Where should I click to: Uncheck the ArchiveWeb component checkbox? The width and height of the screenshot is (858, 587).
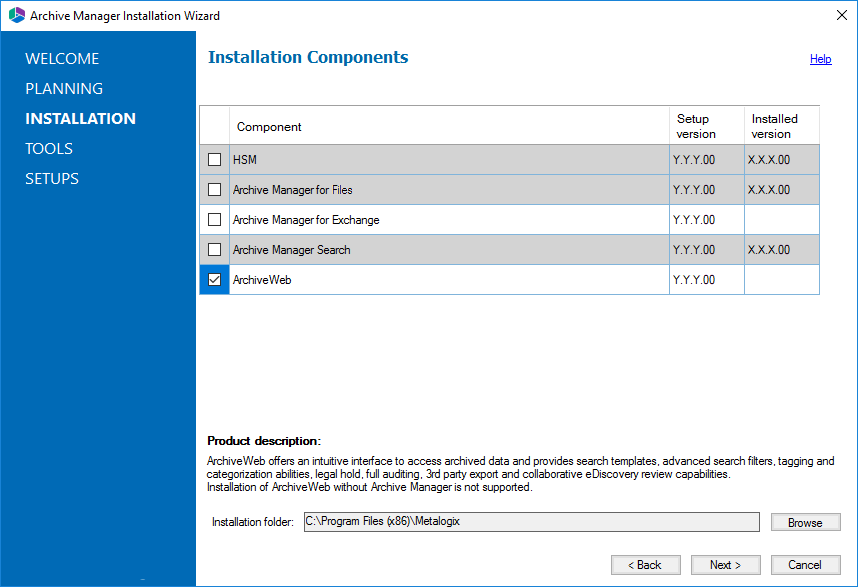[214, 280]
